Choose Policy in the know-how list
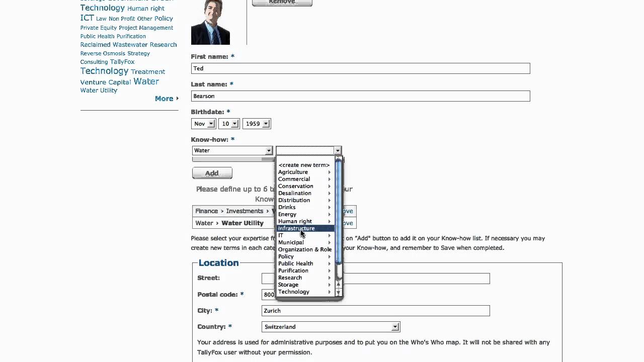644x362 pixels. pyautogui.click(x=286, y=256)
